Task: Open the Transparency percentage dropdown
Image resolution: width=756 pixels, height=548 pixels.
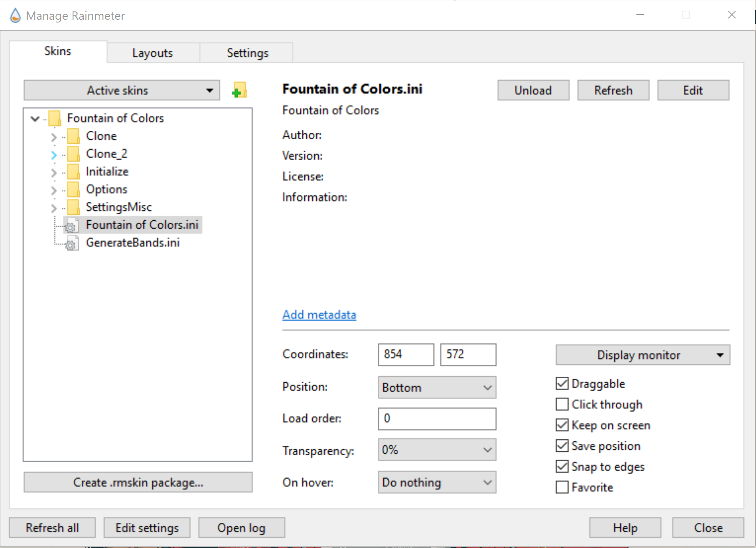Action: (437, 450)
